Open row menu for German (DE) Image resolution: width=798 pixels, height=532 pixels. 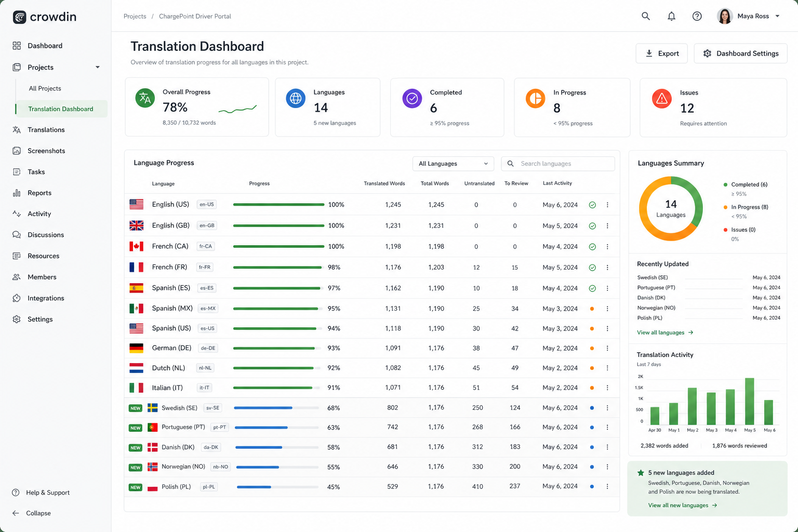[x=607, y=348]
